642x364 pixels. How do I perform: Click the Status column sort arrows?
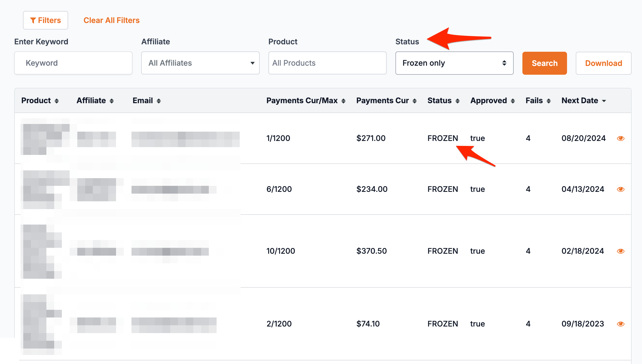[458, 101]
